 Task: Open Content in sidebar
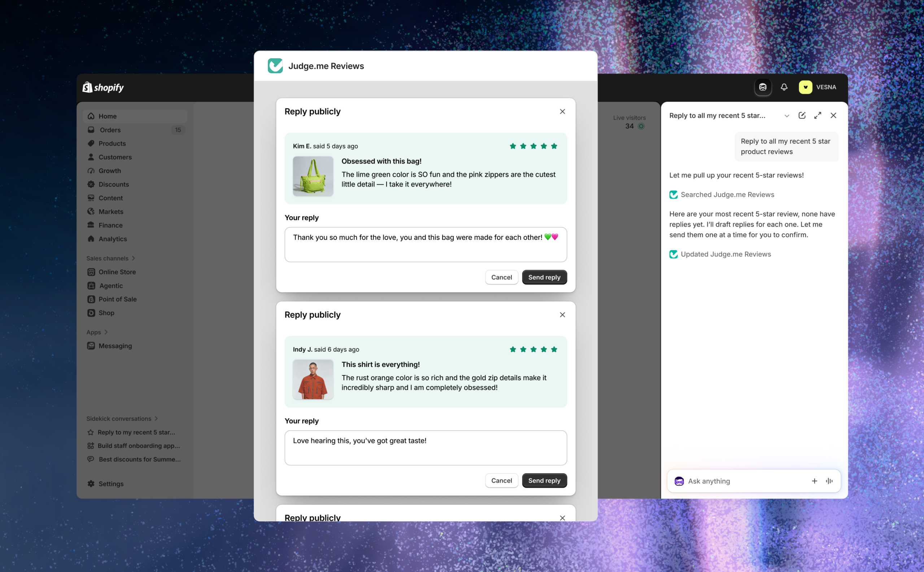coord(135,198)
